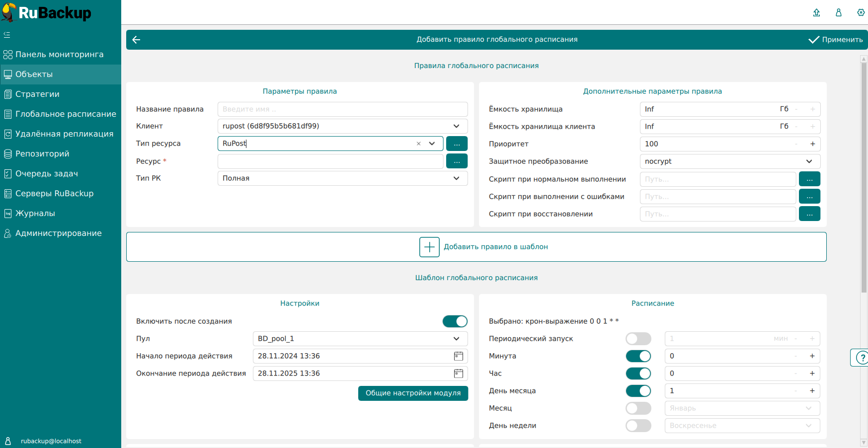The image size is (868, 448).
Task: Browse resource type with ellipsis button
Action: 457,144
